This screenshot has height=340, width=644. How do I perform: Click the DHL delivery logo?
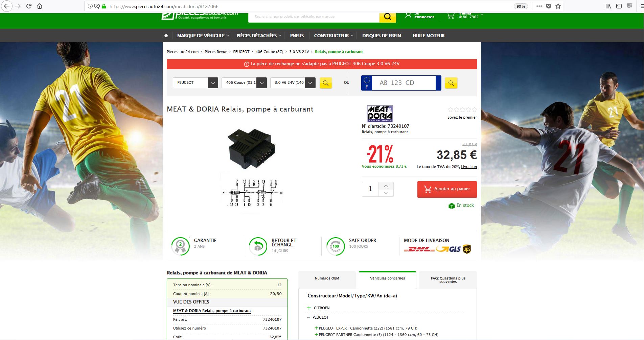[419, 249]
